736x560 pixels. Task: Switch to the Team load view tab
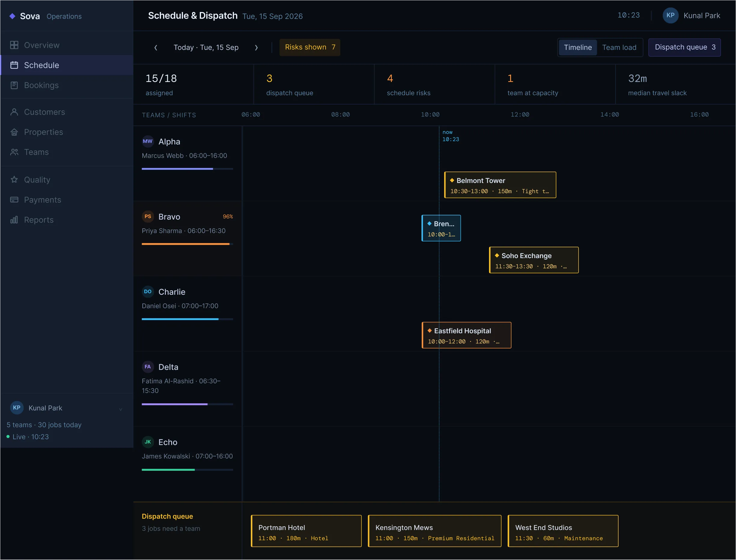pos(619,47)
